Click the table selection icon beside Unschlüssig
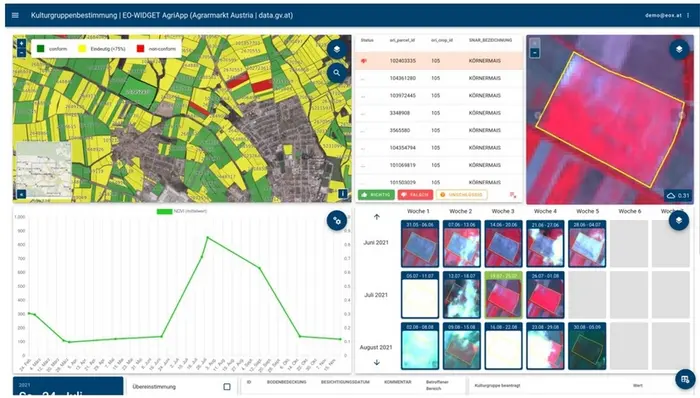This screenshot has height=398, width=700. tap(512, 195)
